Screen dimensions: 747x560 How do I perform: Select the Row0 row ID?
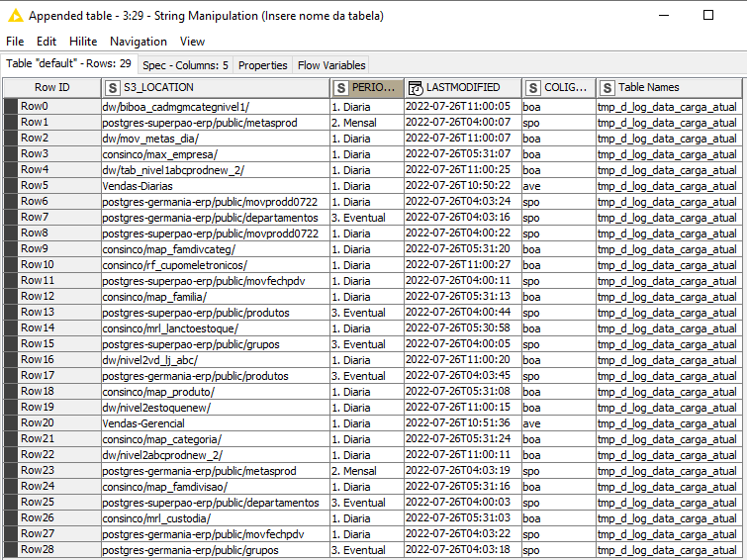(x=52, y=106)
